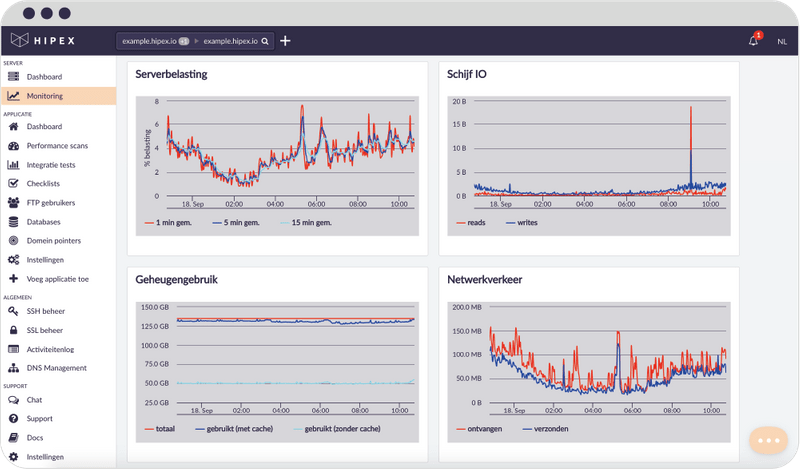Open Databases in the sidebar

(x=44, y=222)
